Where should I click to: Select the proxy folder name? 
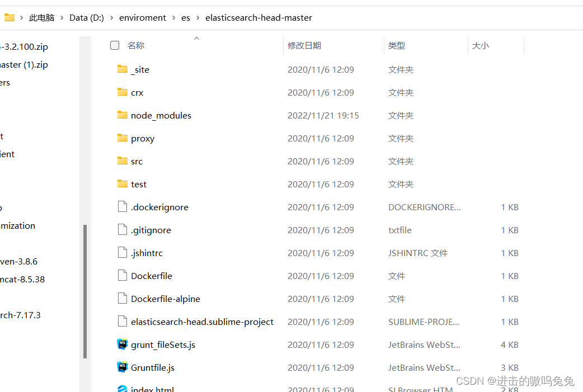coord(143,139)
